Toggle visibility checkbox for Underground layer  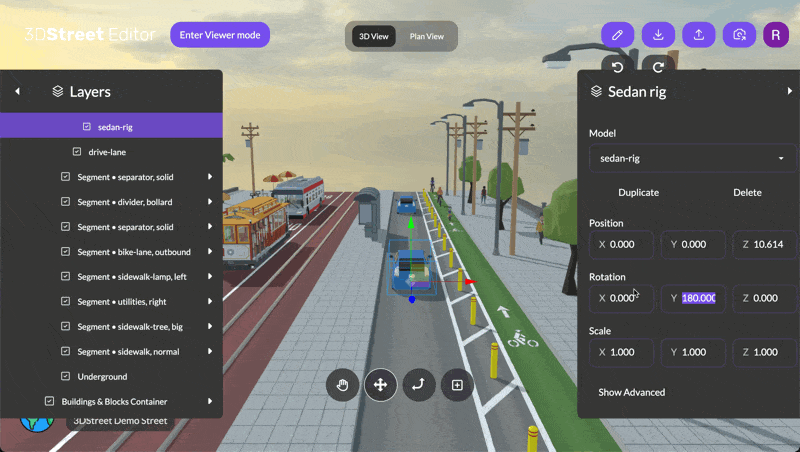tap(66, 377)
